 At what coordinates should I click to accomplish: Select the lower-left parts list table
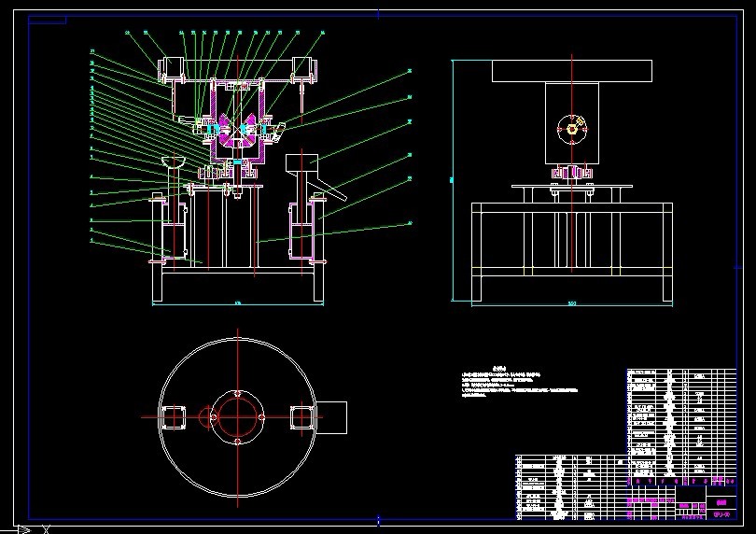(571, 487)
